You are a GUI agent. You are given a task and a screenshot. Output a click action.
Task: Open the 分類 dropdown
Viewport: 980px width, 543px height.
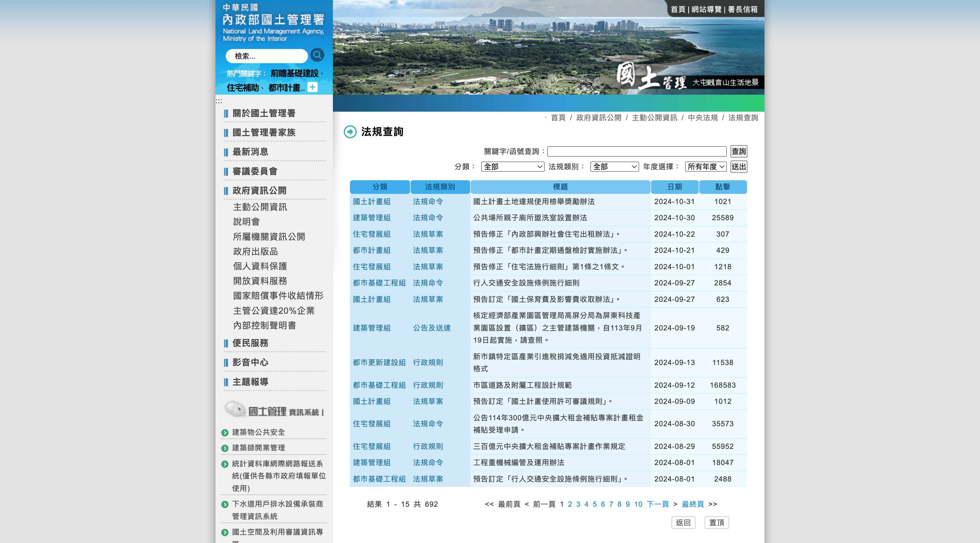click(512, 167)
